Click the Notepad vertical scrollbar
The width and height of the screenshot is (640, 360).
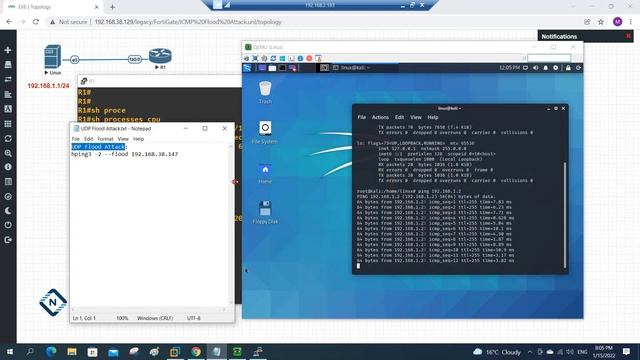pyautogui.click(x=231, y=224)
